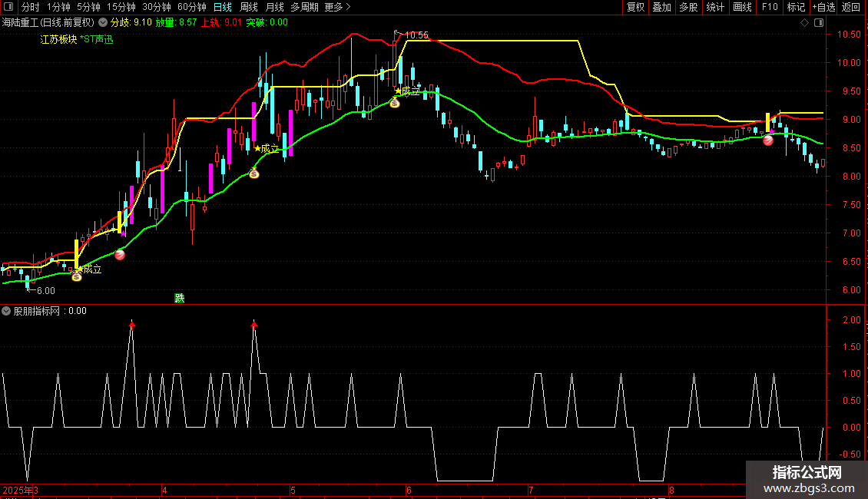Click first red arrow peak in sub-indicator
Viewport: 868px width, 499px height.
[132, 324]
